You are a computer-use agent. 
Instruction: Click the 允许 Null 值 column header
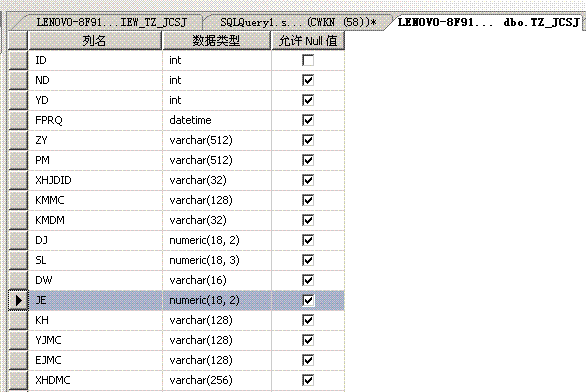[x=308, y=40]
